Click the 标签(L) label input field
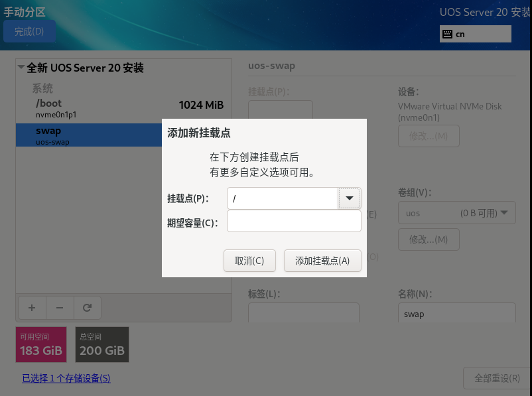This screenshot has height=396, width=532. (x=304, y=313)
